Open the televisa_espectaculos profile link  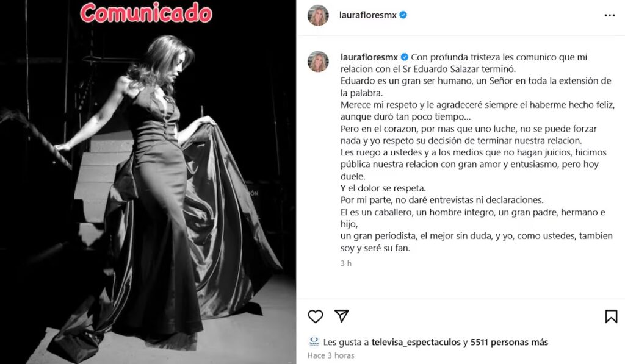[x=416, y=342]
